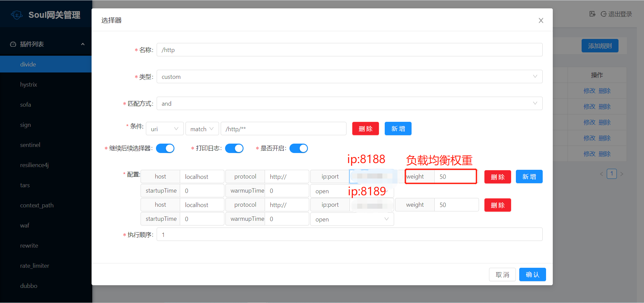644x303 pixels.
Task: Click the blue 新增 condition button
Action: [x=398, y=129]
